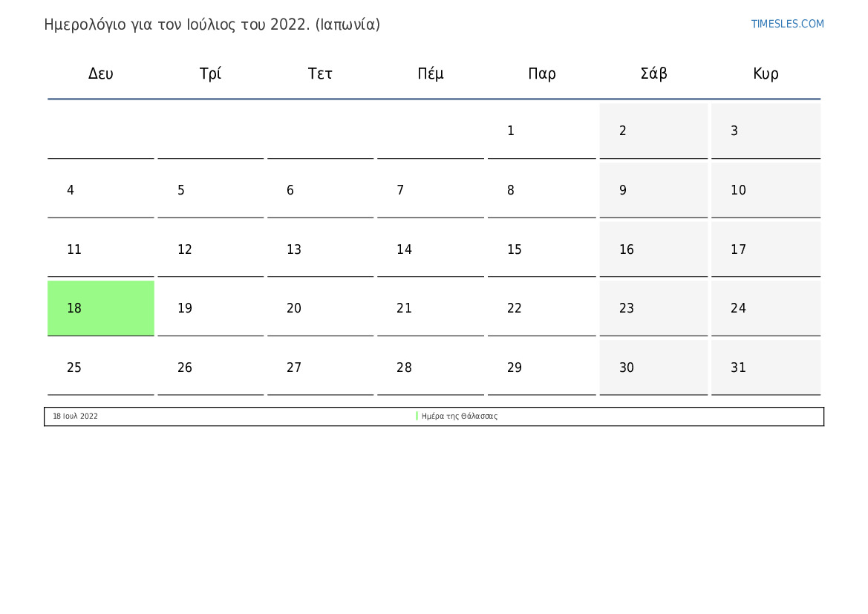Pick day 14 in the Thursday column
Viewport: 868px width, 614px height.
click(431, 249)
